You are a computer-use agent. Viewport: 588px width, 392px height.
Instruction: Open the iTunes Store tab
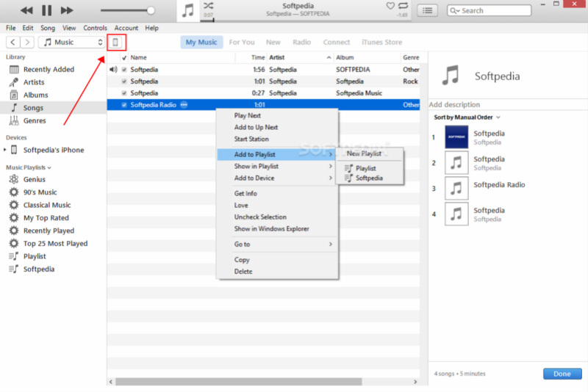(381, 43)
